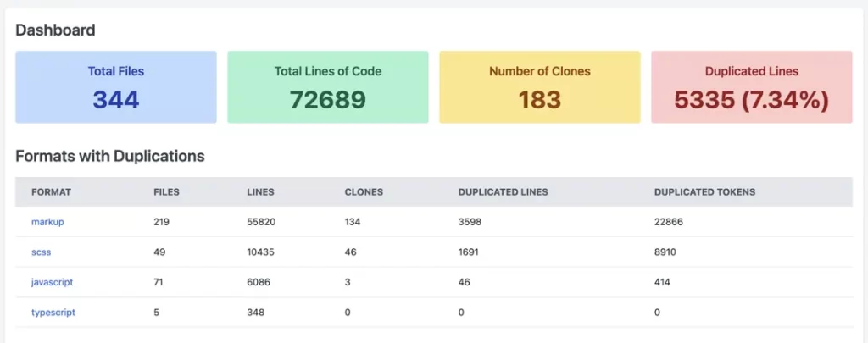Click scss files count 49
The height and width of the screenshot is (343, 868).
click(159, 252)
